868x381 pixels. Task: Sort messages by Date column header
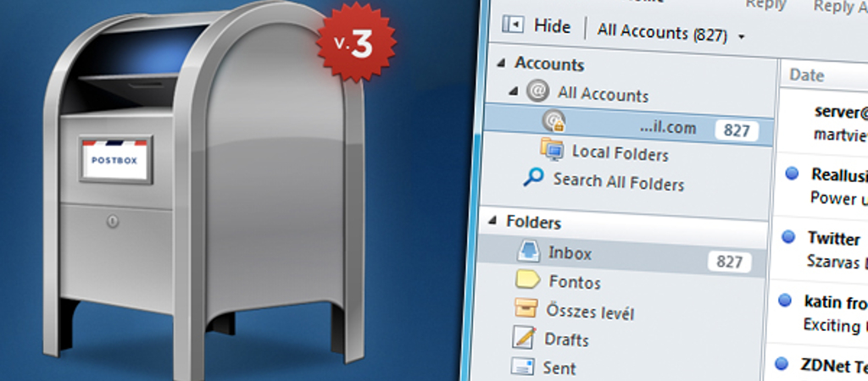(x=806, y=75)
